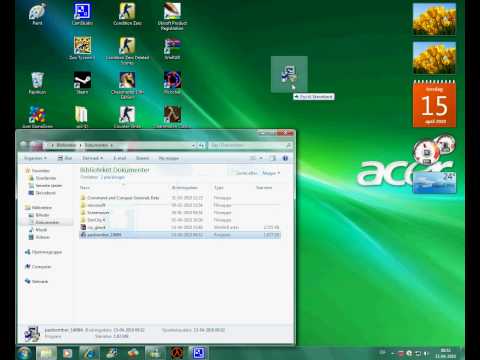
Task: Sort files by the Type column header
Action: 218,188
